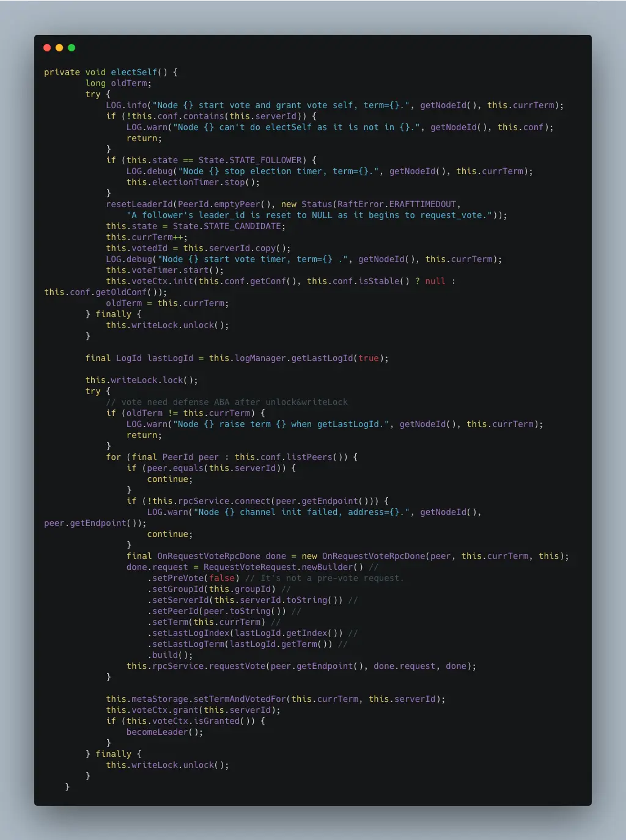Viewport: 626px width, 840px height.
Task: Click the red close dot in window header
Action: pos(47,48)
